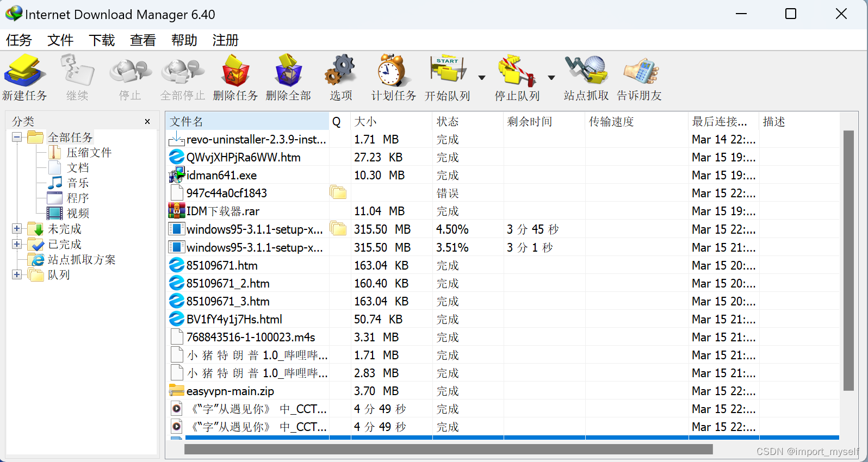Click the horizontal scrollbar of download list
The image size is (868, 462).
tap(449, 449)
